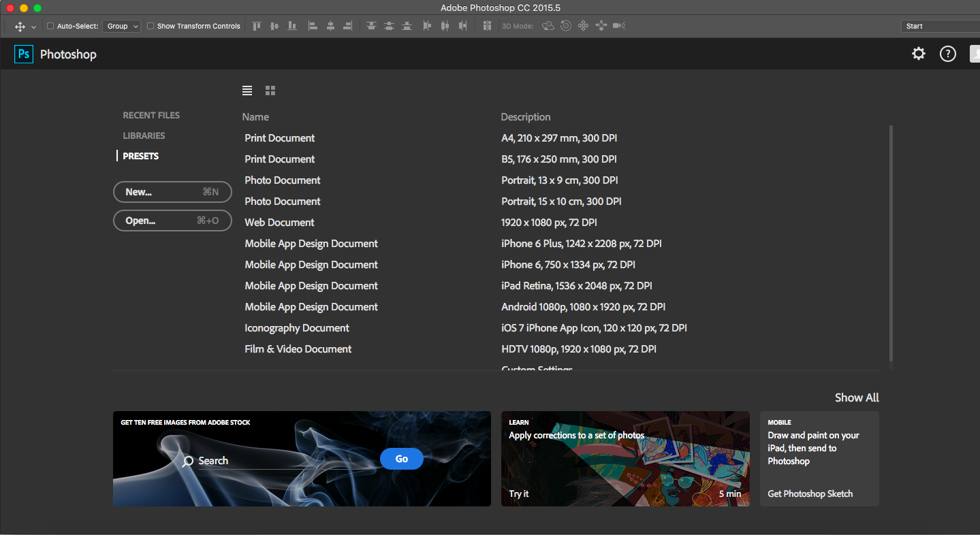Open help via question mark icon
980x535 pixels.
click(x=948, y=54)
